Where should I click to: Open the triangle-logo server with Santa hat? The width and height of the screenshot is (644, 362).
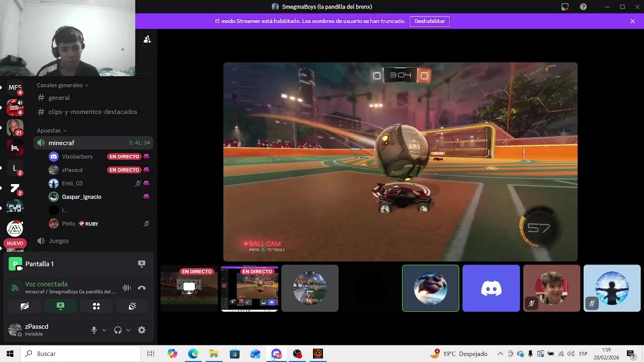click(15, 228)
